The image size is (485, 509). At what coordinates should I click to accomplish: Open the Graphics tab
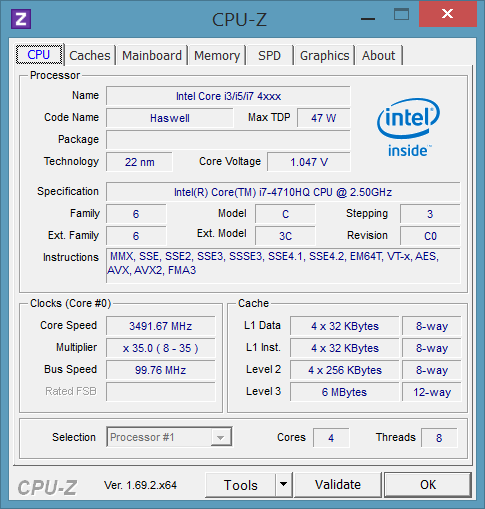(324, 55)
